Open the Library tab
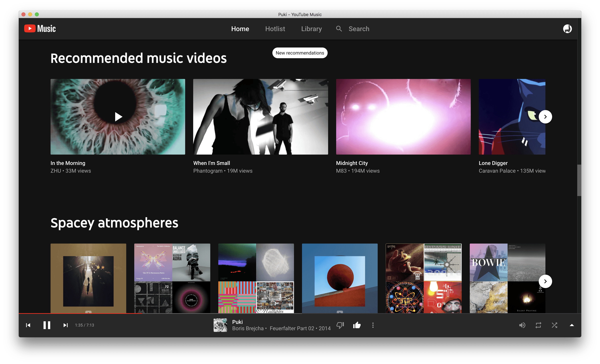Image resolution: width=600 pixels, height=364 pixels. 311,29
